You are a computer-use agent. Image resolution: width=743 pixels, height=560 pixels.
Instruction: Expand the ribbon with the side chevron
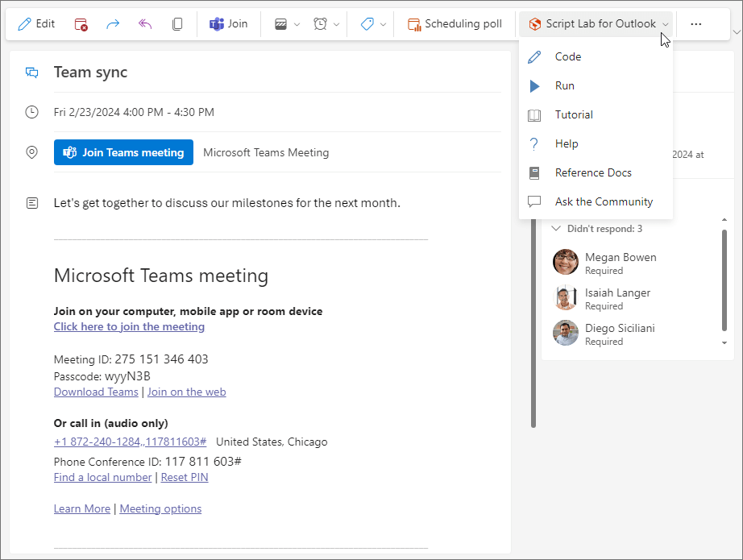tap(737, 32)
